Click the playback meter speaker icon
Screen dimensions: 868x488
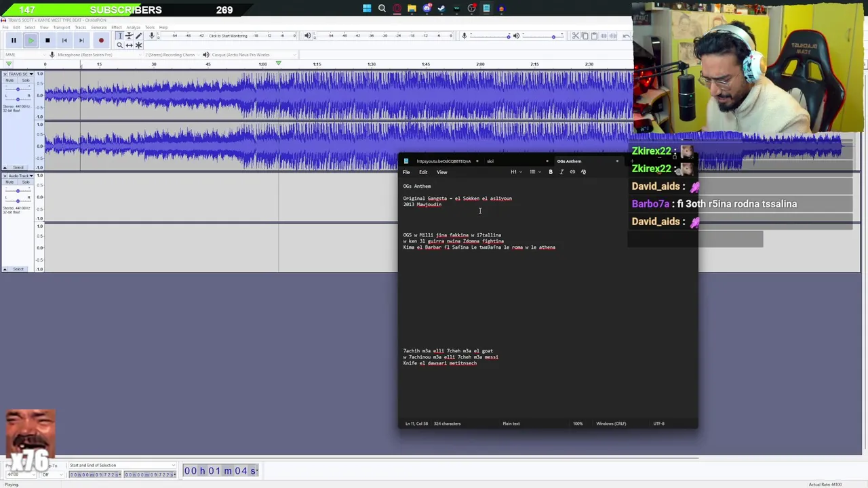tap(307, 35)
